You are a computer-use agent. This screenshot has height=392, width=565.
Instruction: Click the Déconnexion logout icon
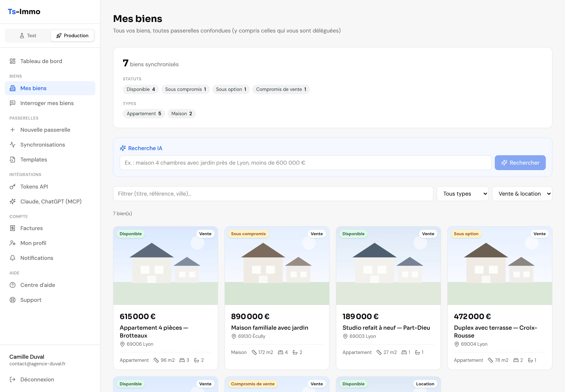point(13,379)
